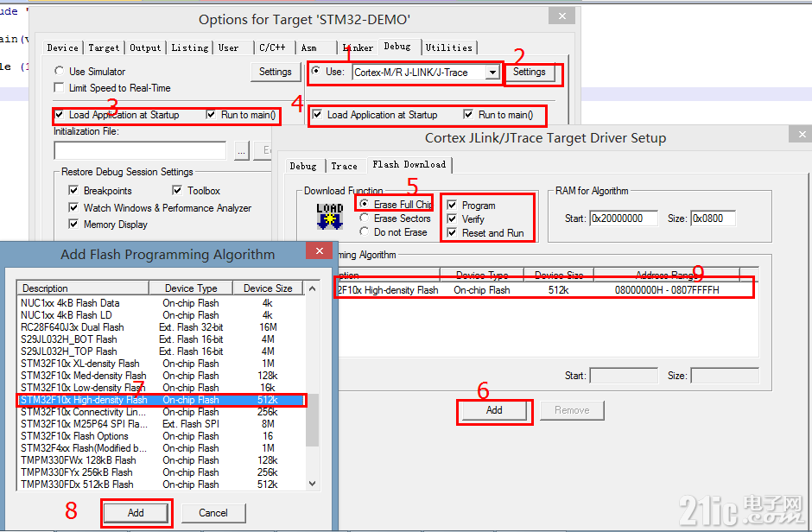Select S29JL032H_TOP Flash row
The width and height of the screenshot is (812, 532).
pyautogui.click(x=161, y=351)
